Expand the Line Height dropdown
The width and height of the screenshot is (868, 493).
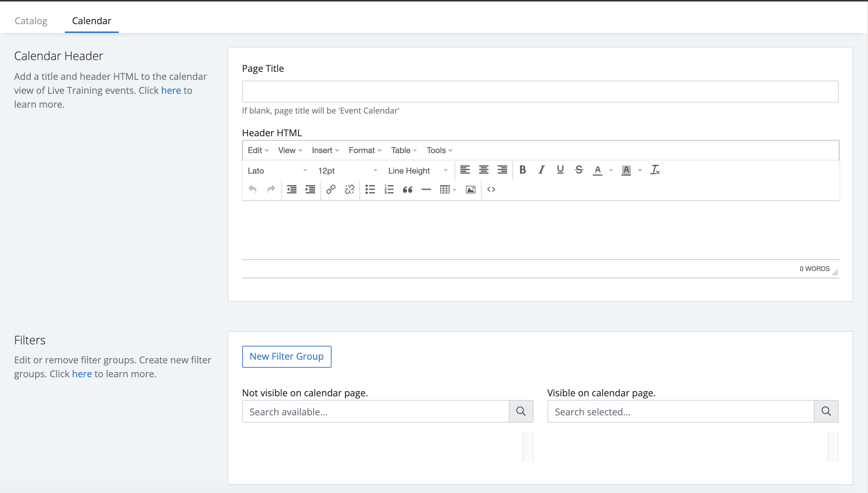[x=418, y=171]
